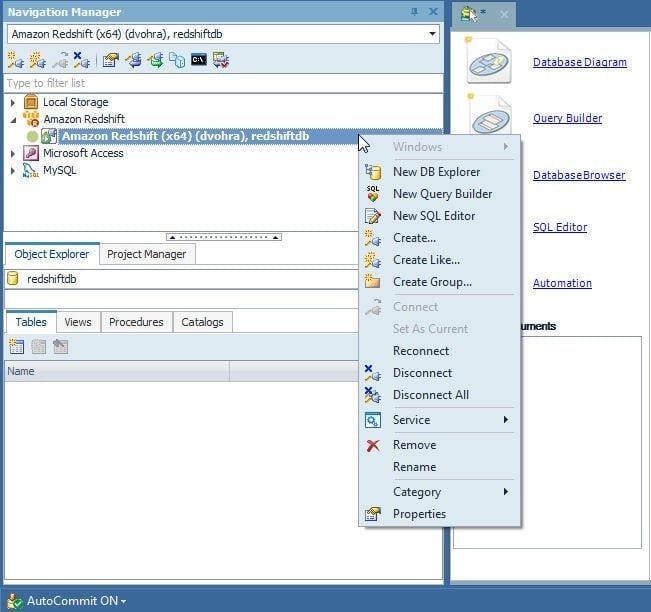Viewport: 651px width, 612px height.
Task: Click the dotted panel splitter handle
Action: [224, 237]
